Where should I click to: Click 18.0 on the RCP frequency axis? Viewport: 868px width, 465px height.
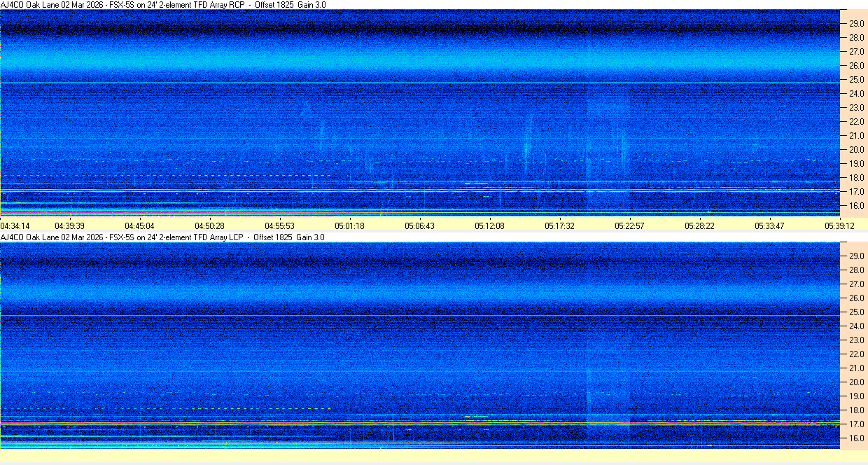[x=857, y=178]
